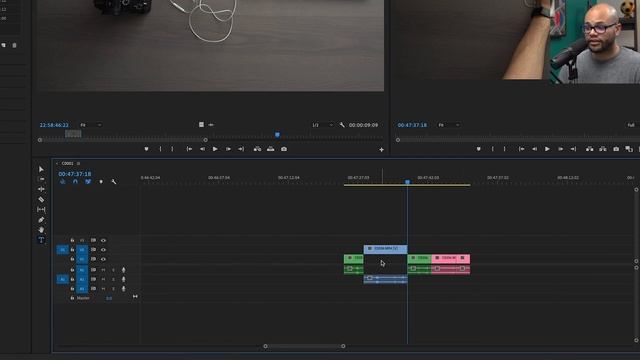Toggle Linked Selection in timeline
The width and height of the screenshot is (640, 360).
[x=88, y=182]
